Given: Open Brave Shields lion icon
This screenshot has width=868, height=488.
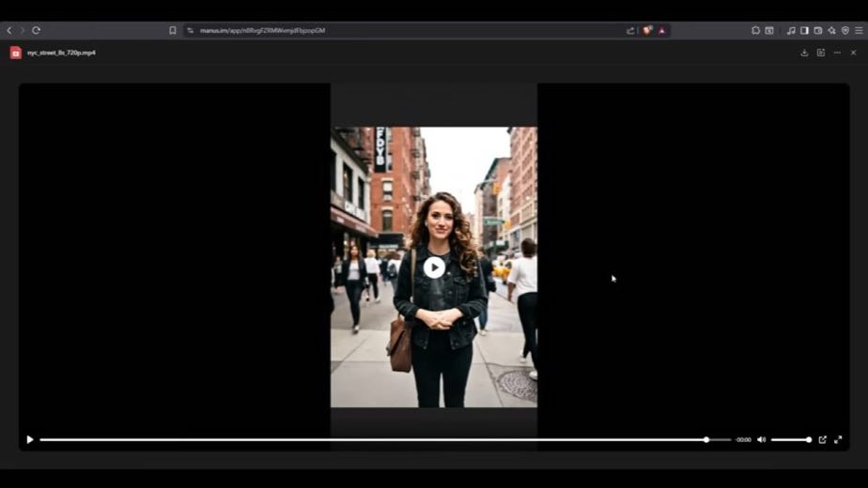Looking at the screenshot, I should coord(647,30).
